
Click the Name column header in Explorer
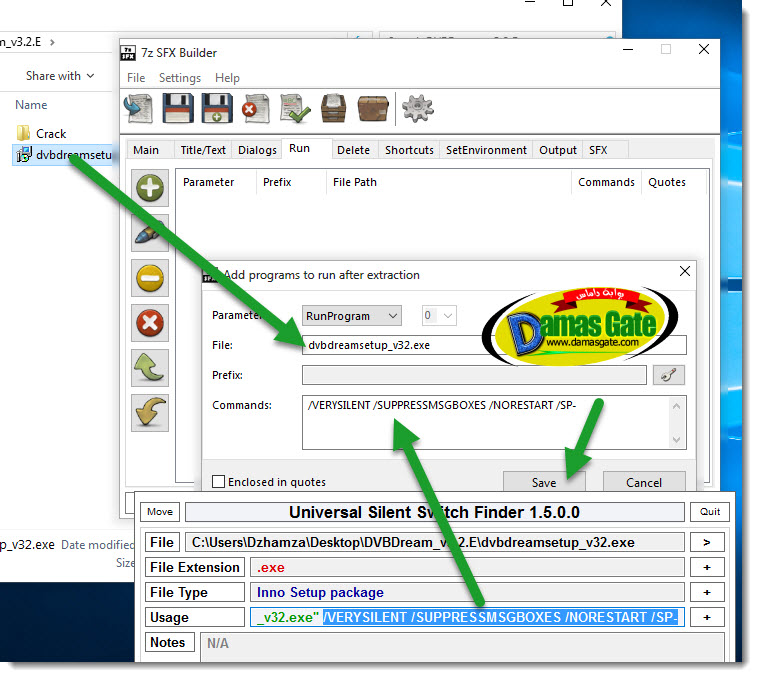pyautogui.click(x=31, y=105)
